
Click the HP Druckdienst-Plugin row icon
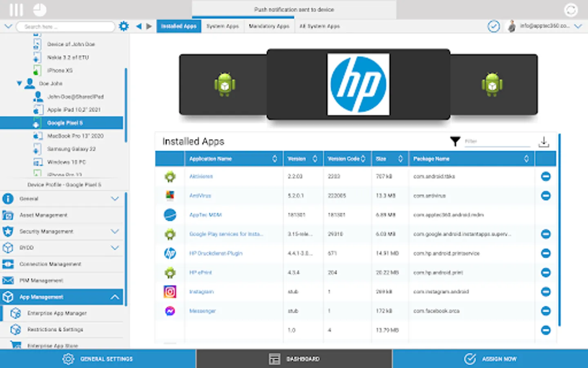coord(170,253)
